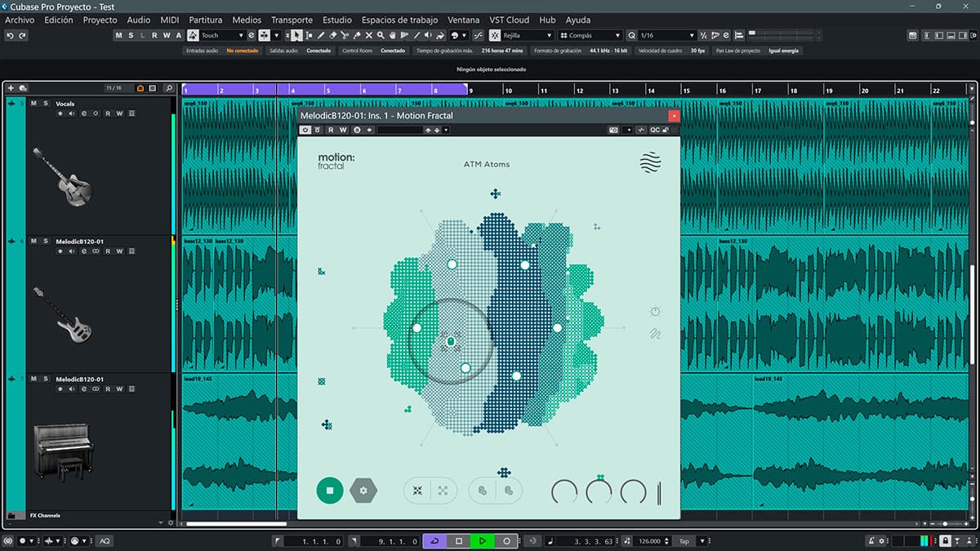The height and width of the screenshot is (551, 980).
Task: Open the Compás grid type dropdown
Action: (x=590, y=35)
